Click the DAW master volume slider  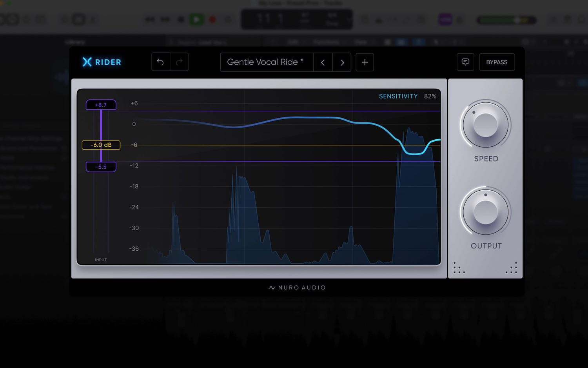[506, 20]
